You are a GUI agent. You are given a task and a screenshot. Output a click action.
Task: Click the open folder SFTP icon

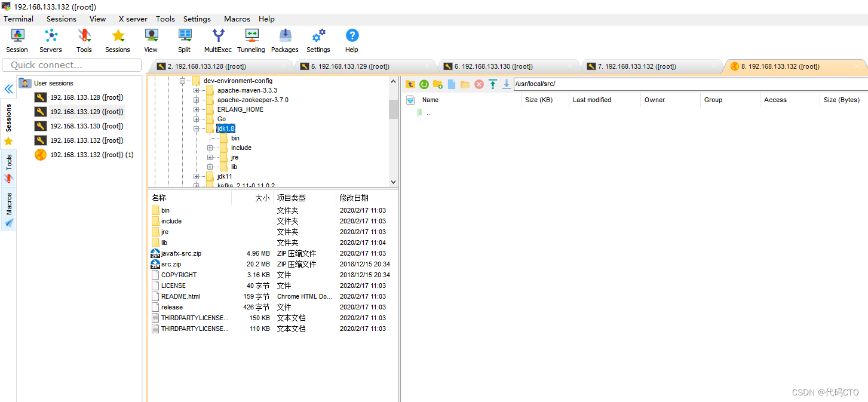465,84
